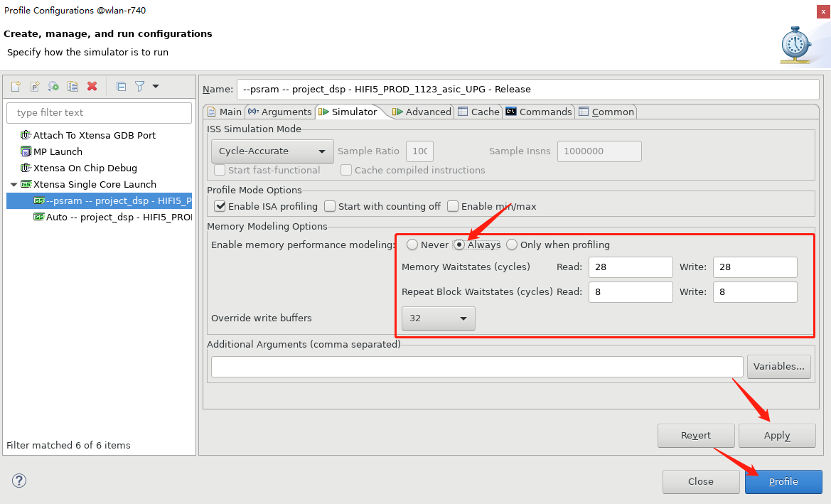Switch to the Arguments tab
Image resolution: width=831 pixels, height=504 pixels.
coord(279,112)
